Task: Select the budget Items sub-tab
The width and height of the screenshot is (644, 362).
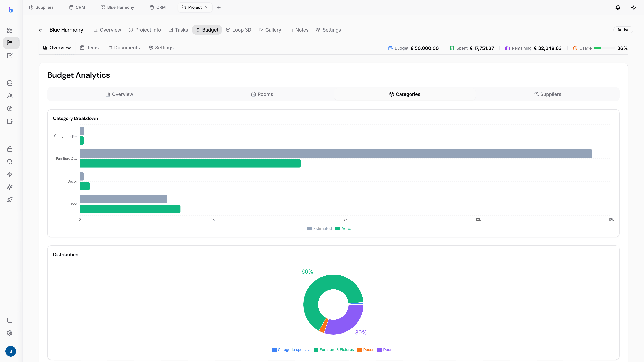Action: click(89, 47)
